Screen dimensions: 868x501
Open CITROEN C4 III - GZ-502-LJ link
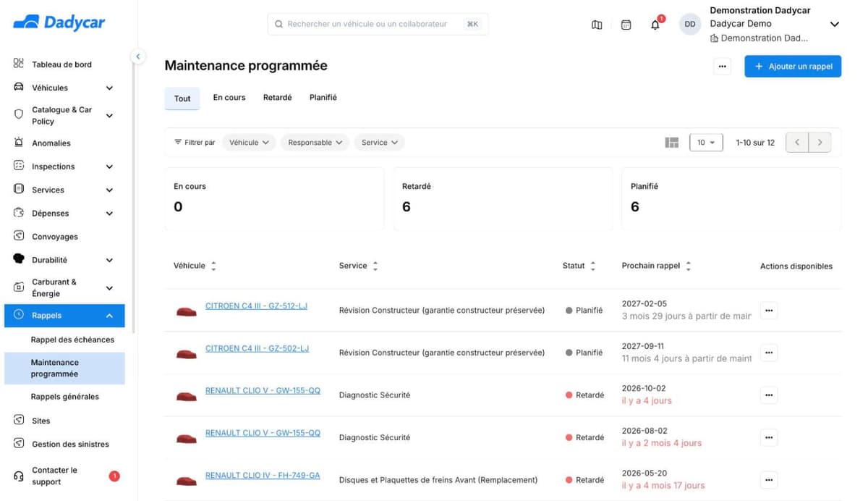tap(257, 348)
